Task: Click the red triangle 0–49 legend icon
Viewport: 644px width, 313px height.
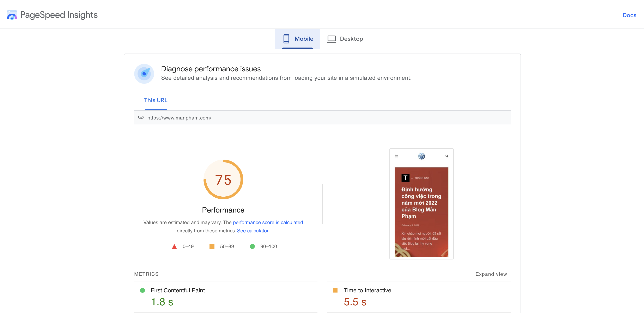Action: pos(174,246)
